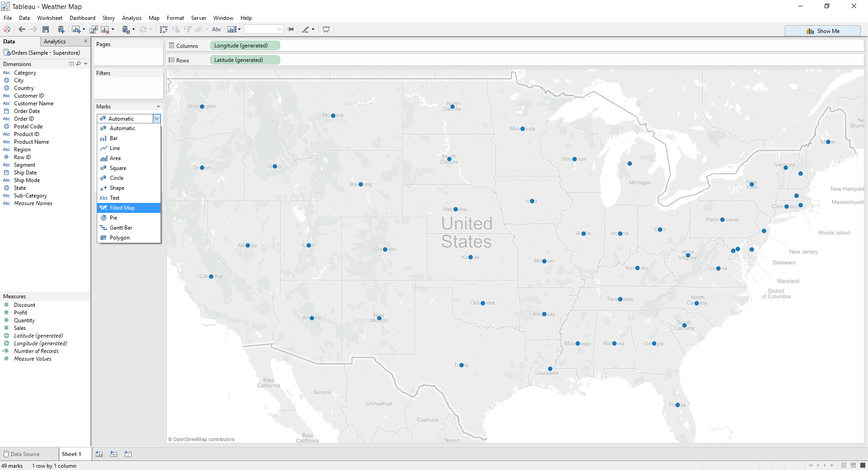Click the Sort Descending toolbar icon
Image resolution: width=868 pixels, height=470 pixels.
click(187, 29)
